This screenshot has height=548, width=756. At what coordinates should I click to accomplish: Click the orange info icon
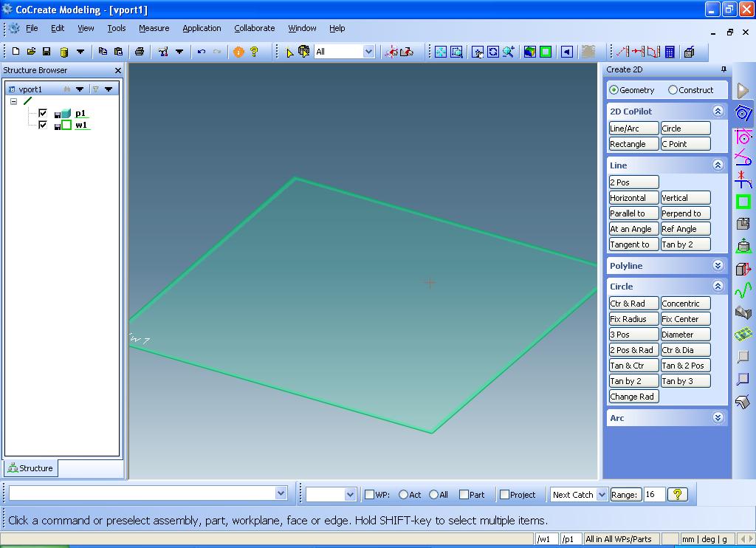[x=238, y=52]
